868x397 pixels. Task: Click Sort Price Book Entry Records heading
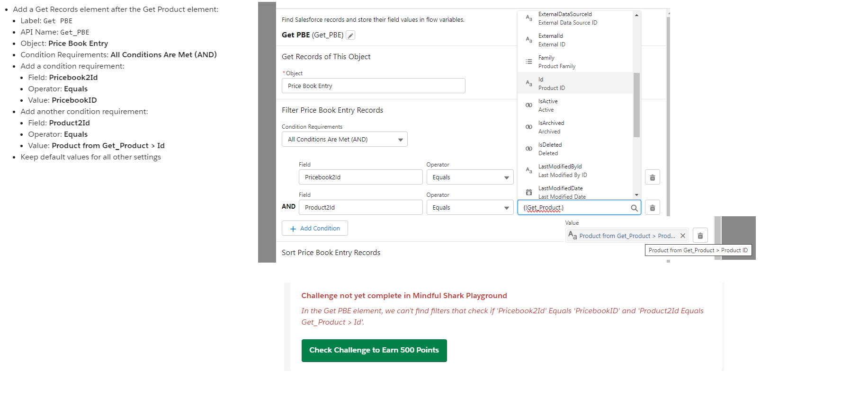point(331,253)
